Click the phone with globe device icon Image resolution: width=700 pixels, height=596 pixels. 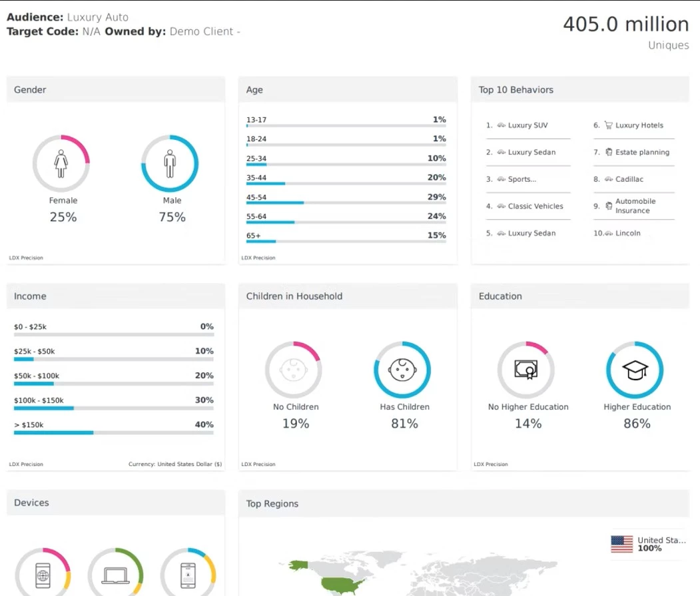point(43,575)
